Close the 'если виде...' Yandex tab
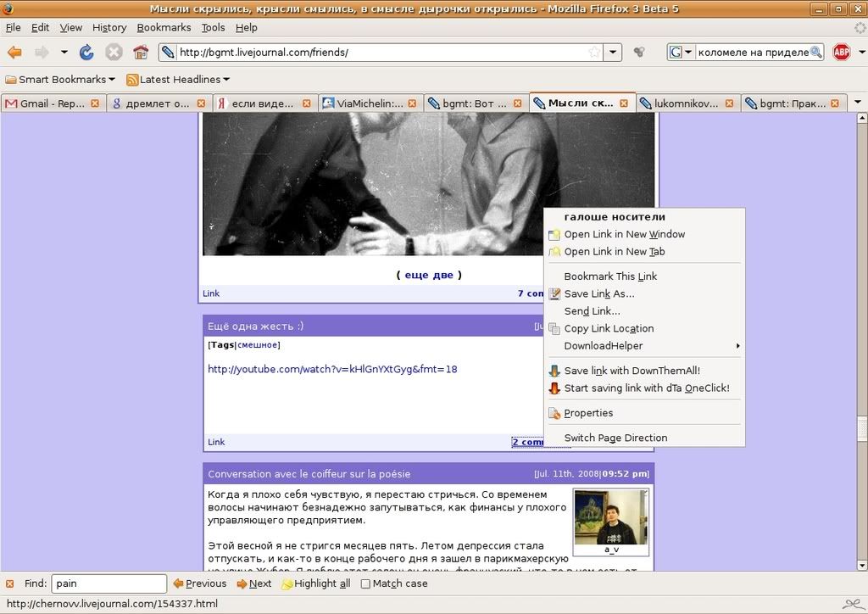The height and width of the screenshot is (614, 868). click(307, 103)
